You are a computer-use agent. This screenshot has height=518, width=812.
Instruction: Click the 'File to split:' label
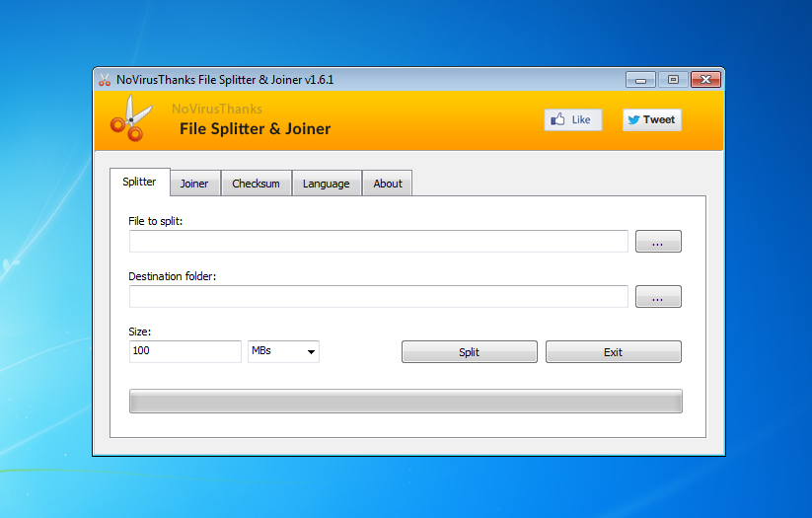pos(155,221)
